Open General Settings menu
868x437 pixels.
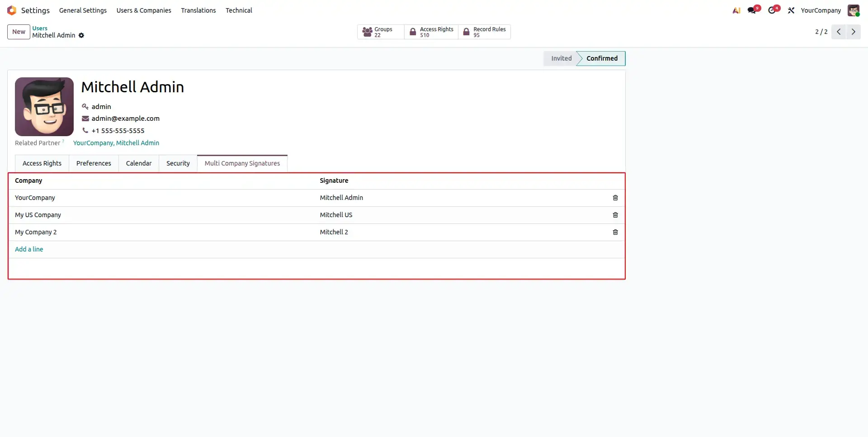coord(83,10)
